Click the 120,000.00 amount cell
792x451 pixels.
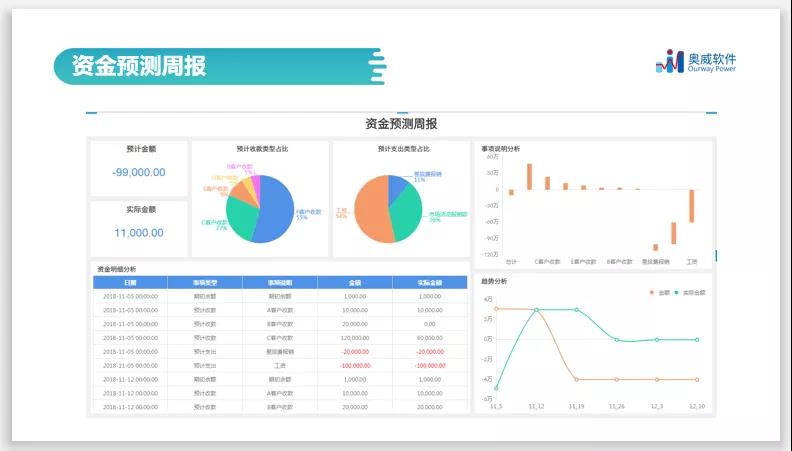pos(355,338)
